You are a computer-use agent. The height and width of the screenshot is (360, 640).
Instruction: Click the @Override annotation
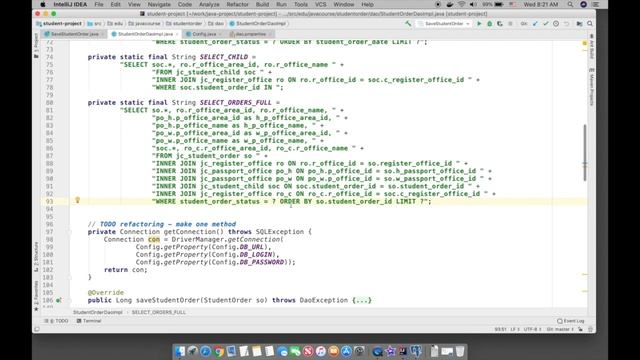click(106, 293)
